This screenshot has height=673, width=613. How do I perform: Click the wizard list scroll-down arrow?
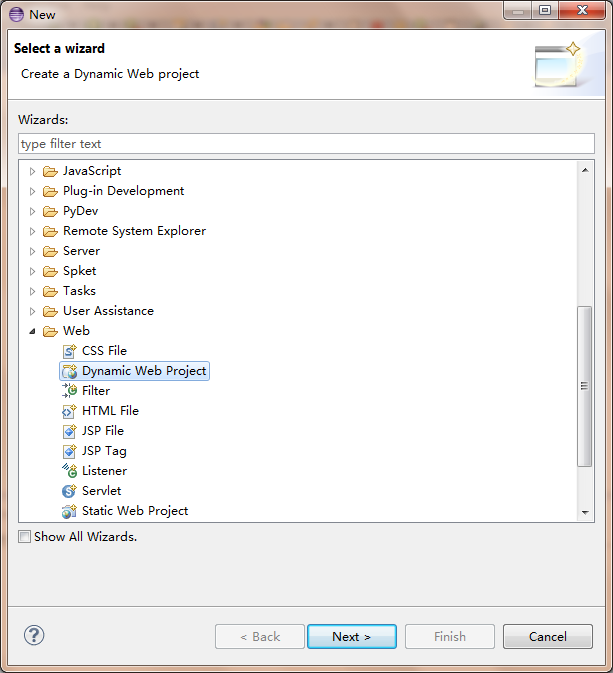coord(585,512)
